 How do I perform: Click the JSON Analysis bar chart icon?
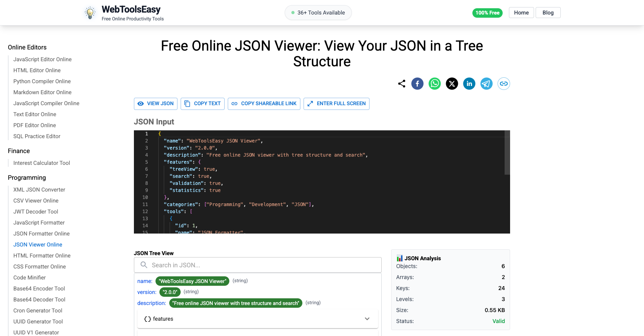(x=400, y=258)
